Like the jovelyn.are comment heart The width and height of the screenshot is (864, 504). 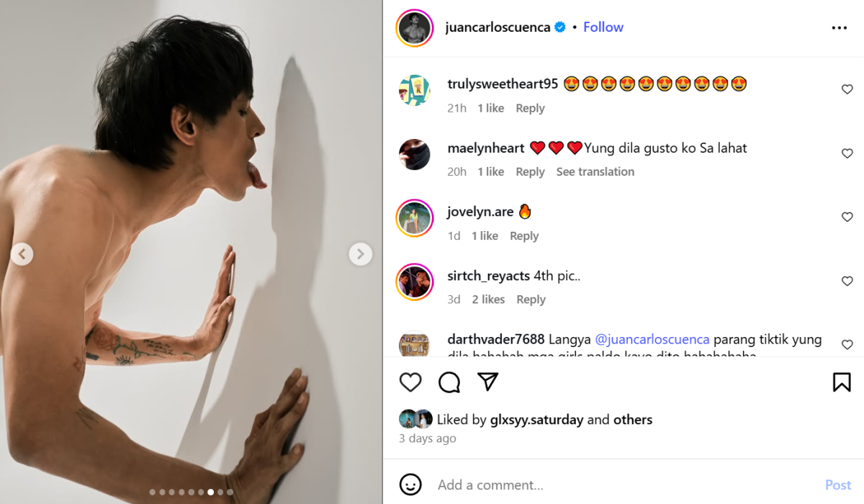click(x=847, y=217)
